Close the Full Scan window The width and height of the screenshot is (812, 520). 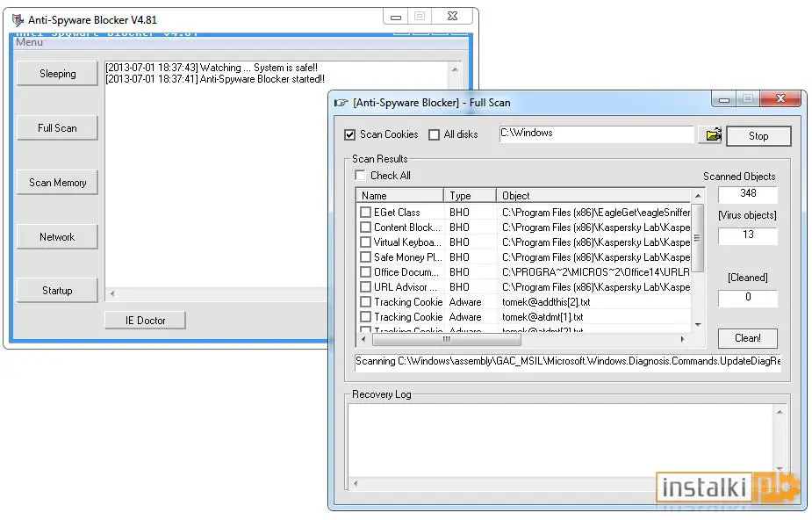pos(780,98)
